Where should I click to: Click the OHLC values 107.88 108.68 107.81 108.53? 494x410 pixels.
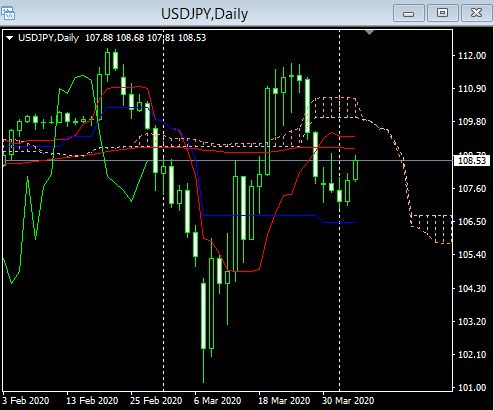146,38
